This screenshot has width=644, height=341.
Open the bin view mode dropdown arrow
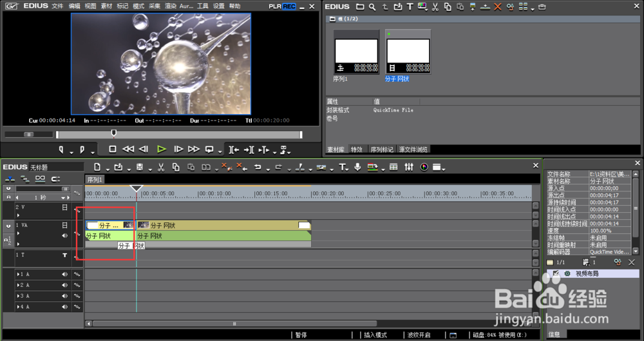[533, 8]
